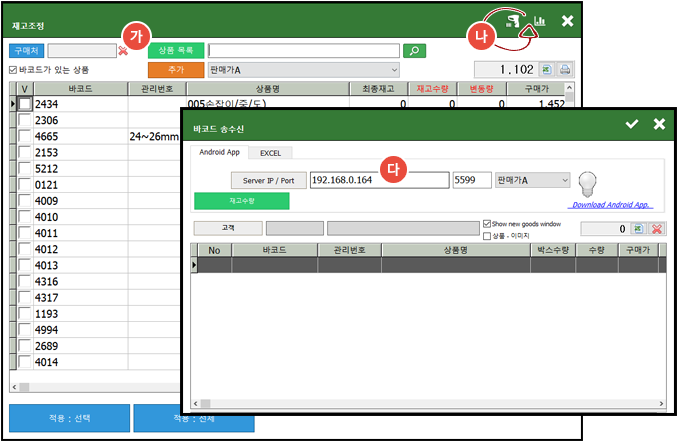Click the 고객 button
This screenshot has width=680, height=444.
click(x=228, y=228)
